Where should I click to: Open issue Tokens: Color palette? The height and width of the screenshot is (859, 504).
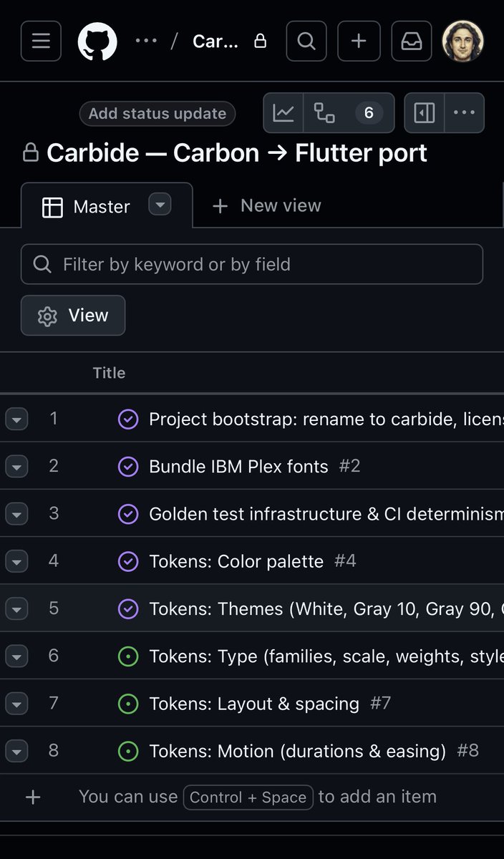(236, 561)
